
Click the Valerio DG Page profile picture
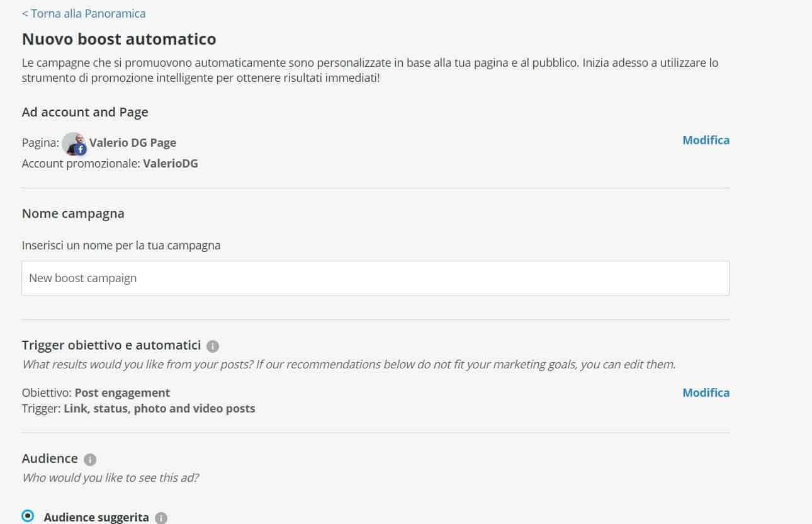point(74,143)
